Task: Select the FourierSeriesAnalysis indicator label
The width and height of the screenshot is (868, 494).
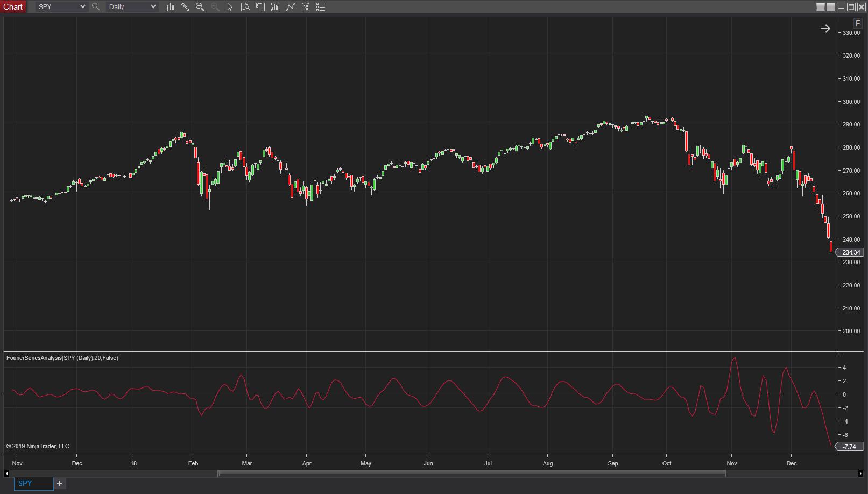Action: click(62, 358)
